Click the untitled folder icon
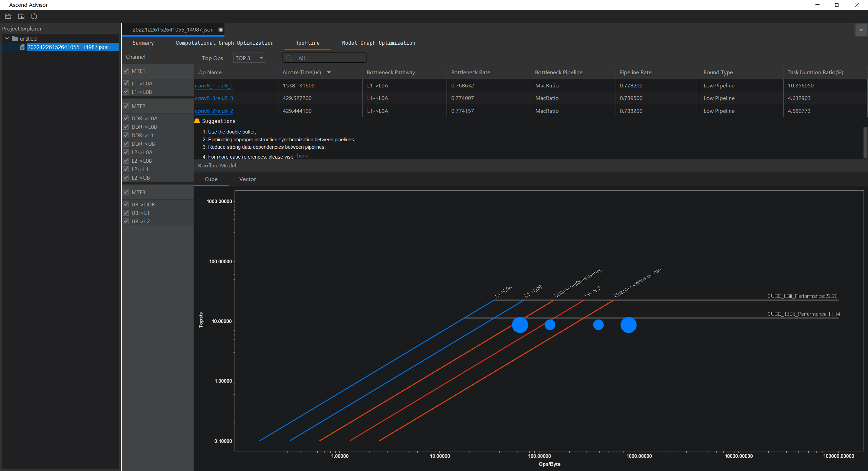The height and width of the screenshot is (471, 868). [x=15, y=39]
